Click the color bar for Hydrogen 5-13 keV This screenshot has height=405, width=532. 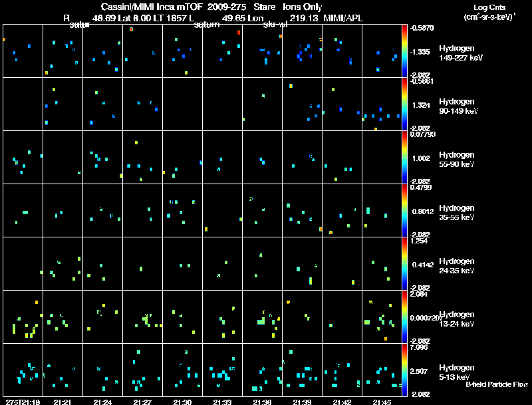(404, 370)
